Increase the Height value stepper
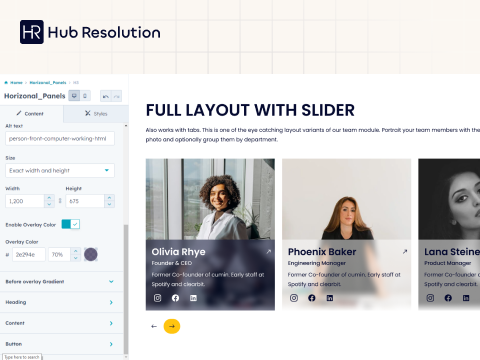 point(109,198)
